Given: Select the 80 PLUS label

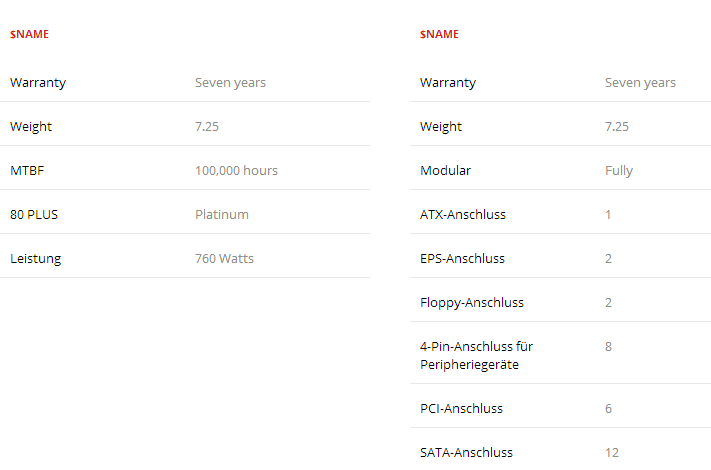Looking at the screenshot, I should (33, 215).
